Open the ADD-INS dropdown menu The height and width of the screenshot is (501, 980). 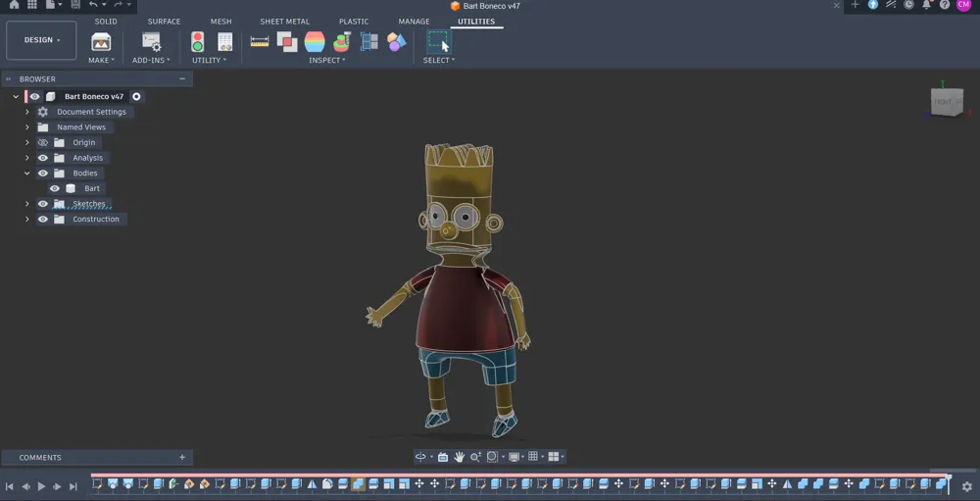tap(151, 60)
